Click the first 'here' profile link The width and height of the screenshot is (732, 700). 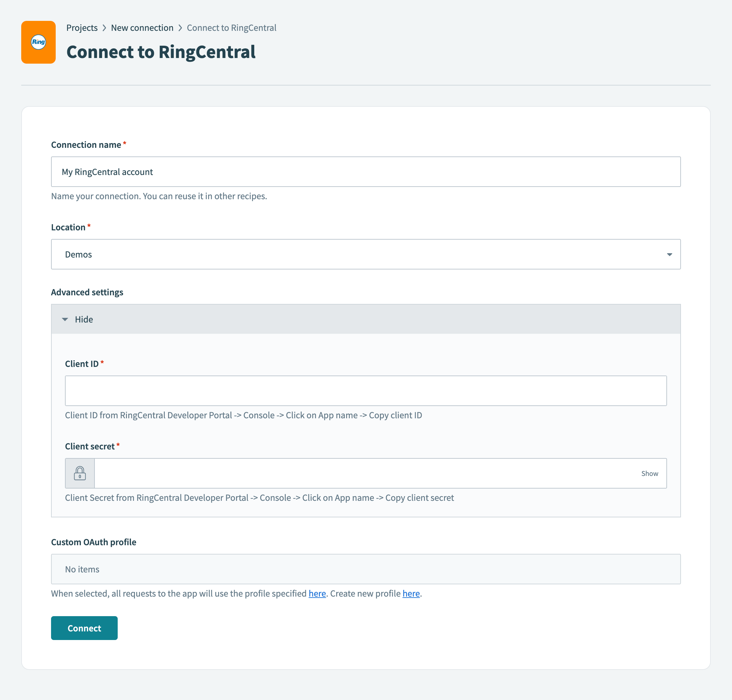[317, 593]
